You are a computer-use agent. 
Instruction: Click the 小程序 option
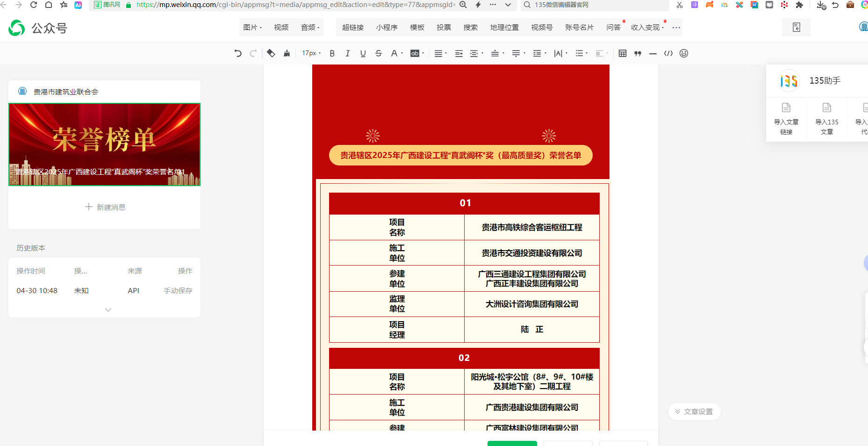(387, 27)
